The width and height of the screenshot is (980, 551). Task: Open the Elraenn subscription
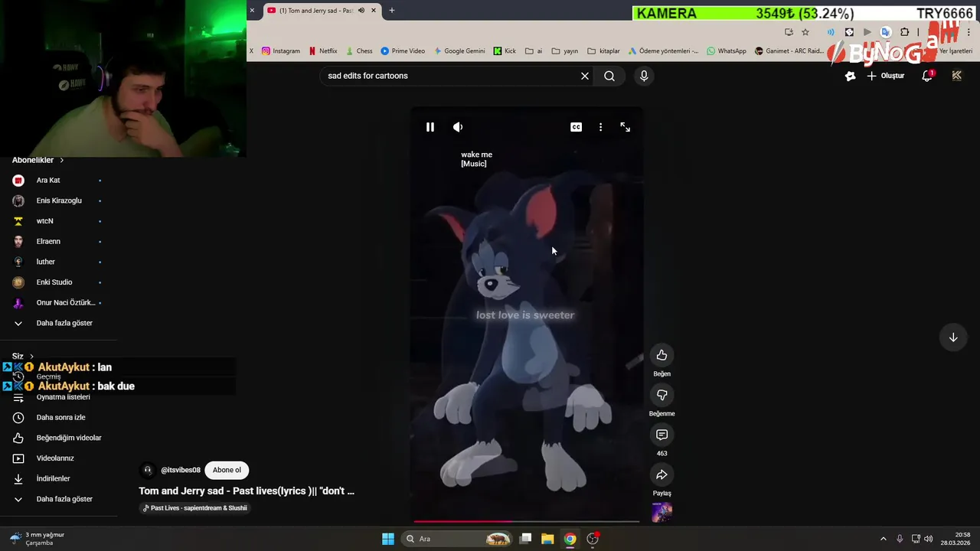58,241
